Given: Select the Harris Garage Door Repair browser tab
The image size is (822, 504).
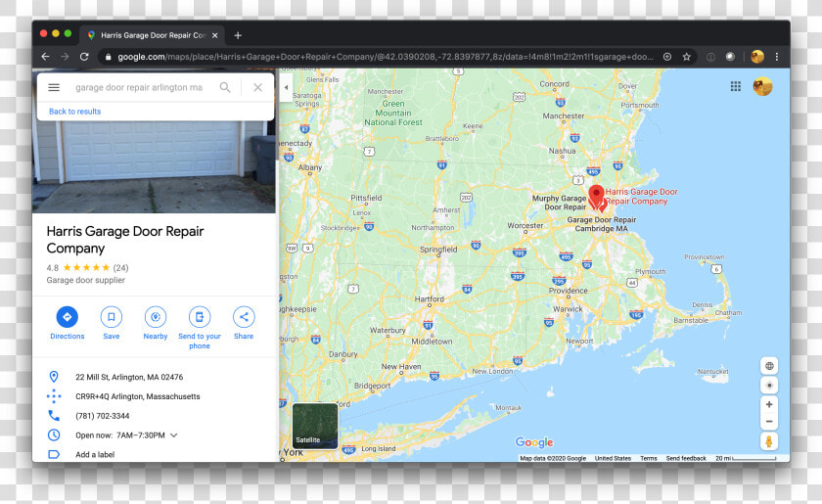Looking at the screenshot, I should click(152, 35).
